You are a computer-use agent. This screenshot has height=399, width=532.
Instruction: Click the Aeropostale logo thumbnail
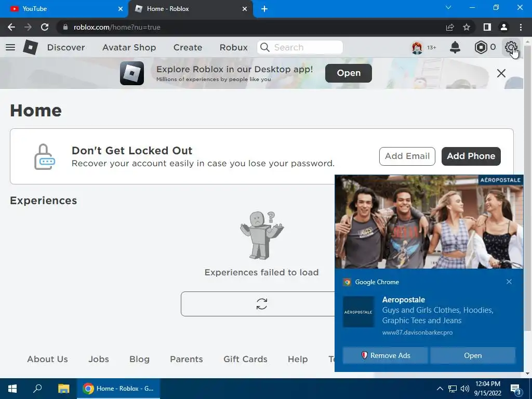click(358, 312)
